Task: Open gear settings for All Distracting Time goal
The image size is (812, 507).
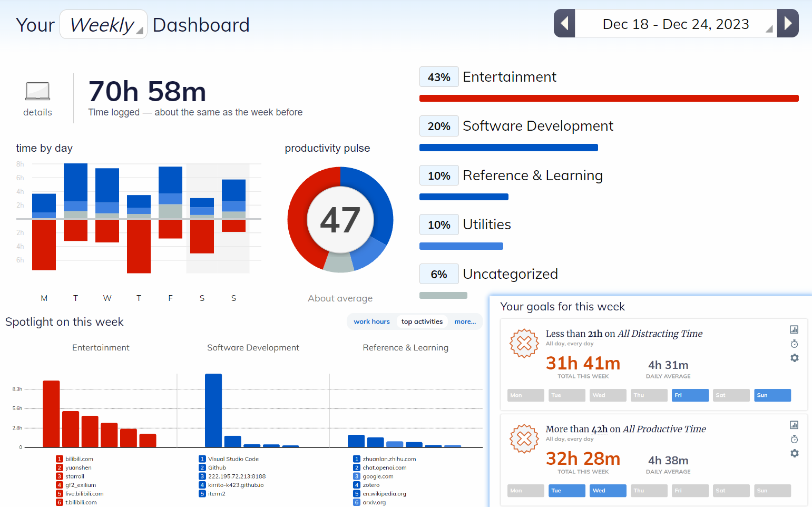Action: (x=794, y=358)
